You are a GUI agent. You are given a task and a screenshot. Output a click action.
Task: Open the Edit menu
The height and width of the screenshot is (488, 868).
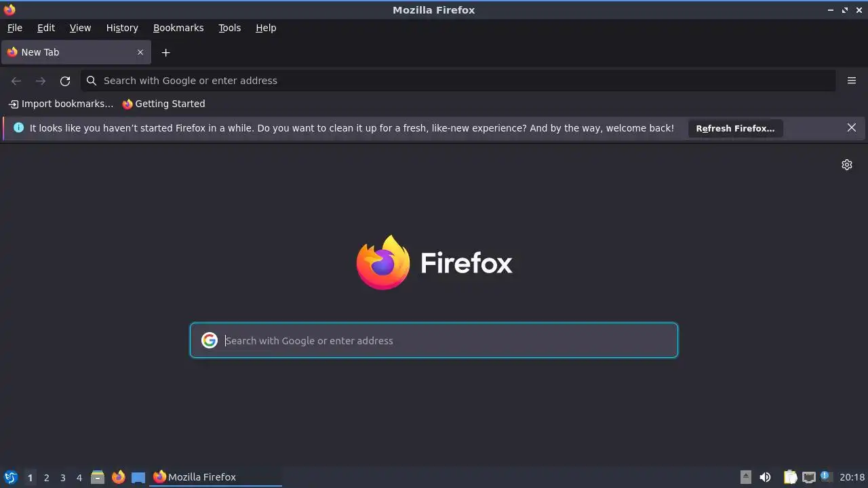(46, 28)
